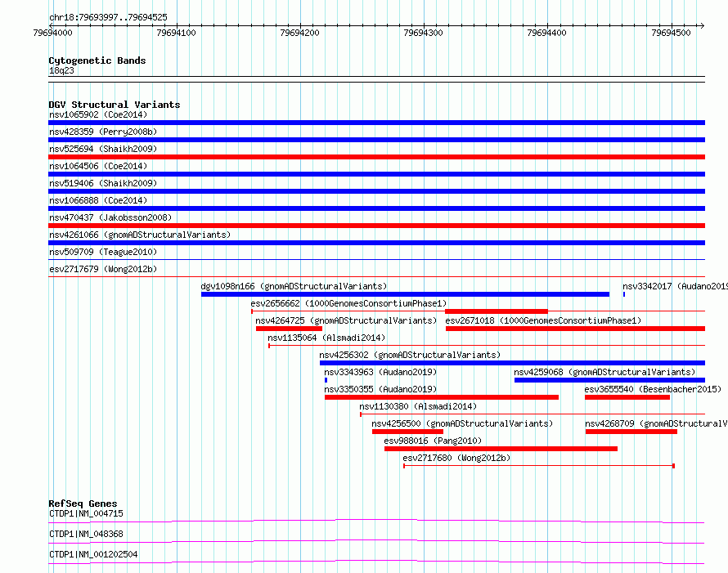Click the chr18:79693997..79694525 region label
The image size is (728, 573).
tap(108, 17)
